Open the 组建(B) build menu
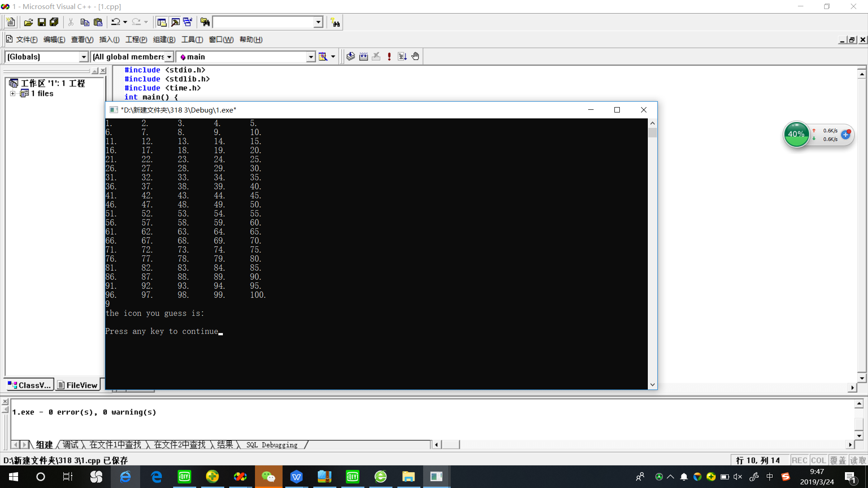The image size is (868, 488). pos(164,40)
